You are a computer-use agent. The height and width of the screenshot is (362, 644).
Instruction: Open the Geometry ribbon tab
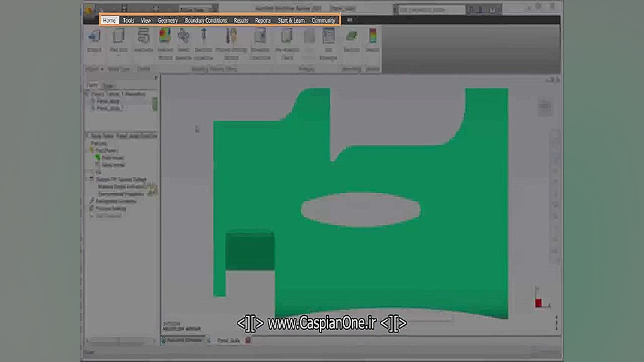(x=168, y=20)
